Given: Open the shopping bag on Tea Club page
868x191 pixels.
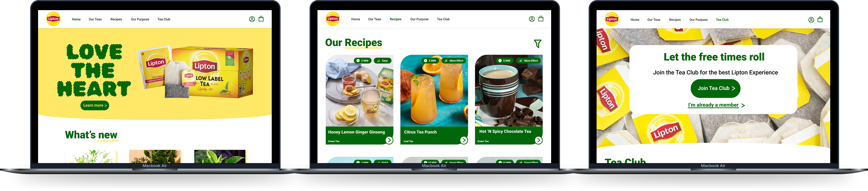Looking at the screenshot, I should pos(820,20).
